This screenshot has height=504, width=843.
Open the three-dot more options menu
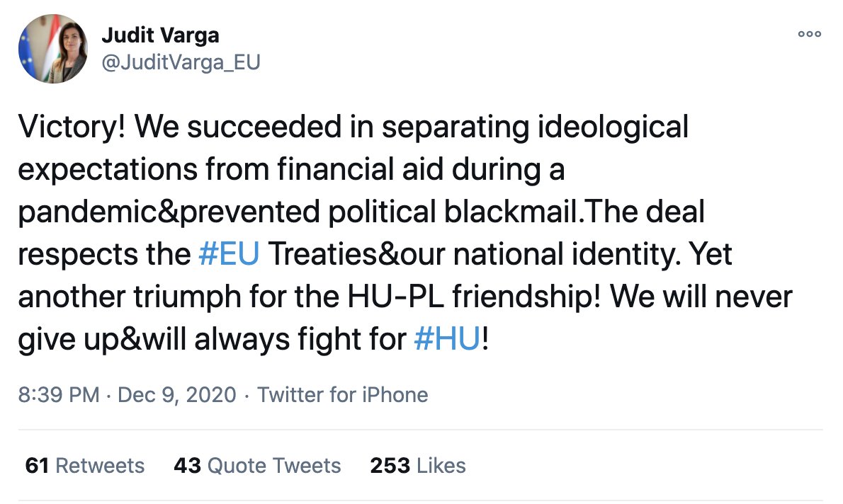(x=809, y=33)
